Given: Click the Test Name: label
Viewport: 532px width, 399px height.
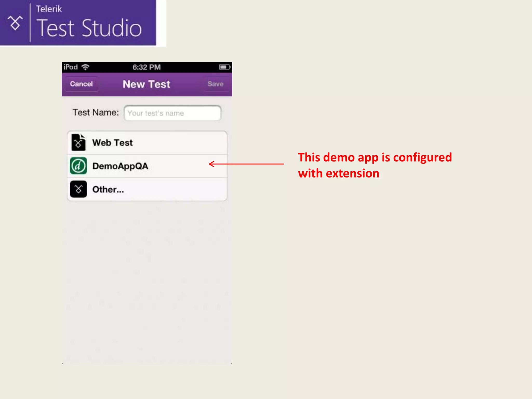Looking at the screenshot, I should pos(96,112).
